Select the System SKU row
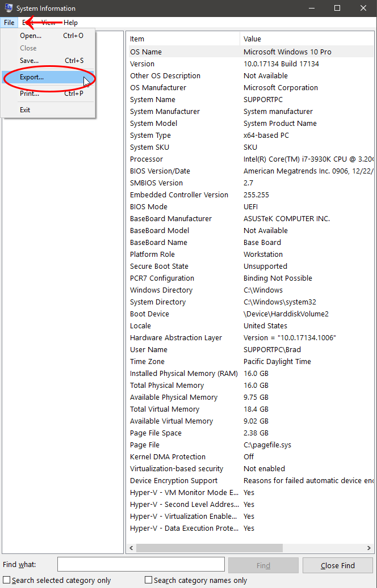This screenshot has width=377, height=588. (x=251, y=147)
